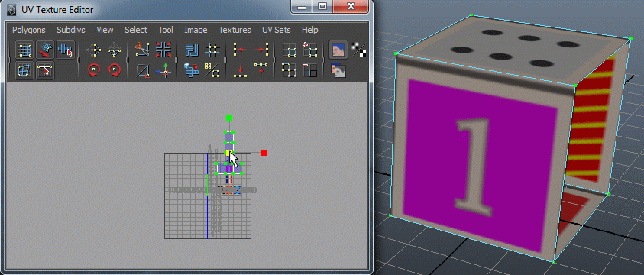644x275 pixels.
Task: Open the Tool menu
Action: click(x=166, y=30)
